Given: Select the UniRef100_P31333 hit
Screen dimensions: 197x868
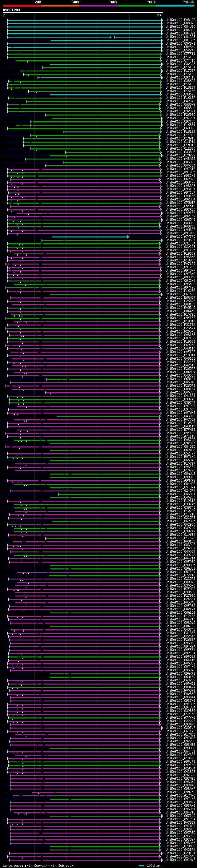Looking at the screenshot, I should tap(180, 633).
